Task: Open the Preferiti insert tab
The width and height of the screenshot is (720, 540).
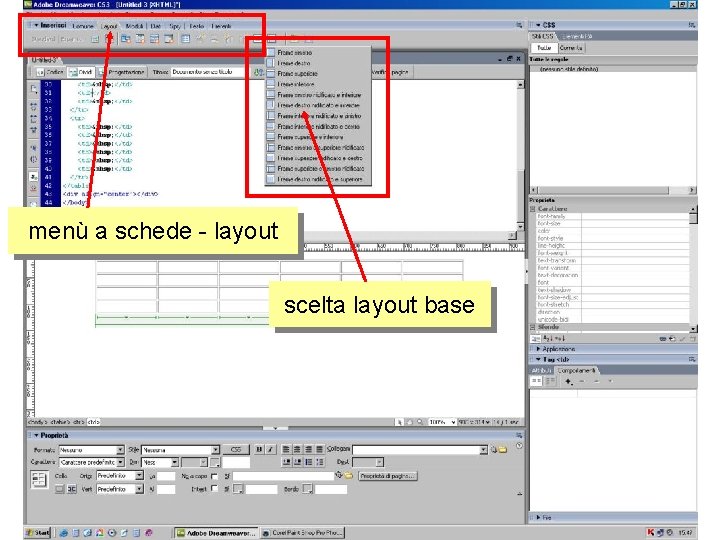Action: pyautogui.click(x=221, y=26)
